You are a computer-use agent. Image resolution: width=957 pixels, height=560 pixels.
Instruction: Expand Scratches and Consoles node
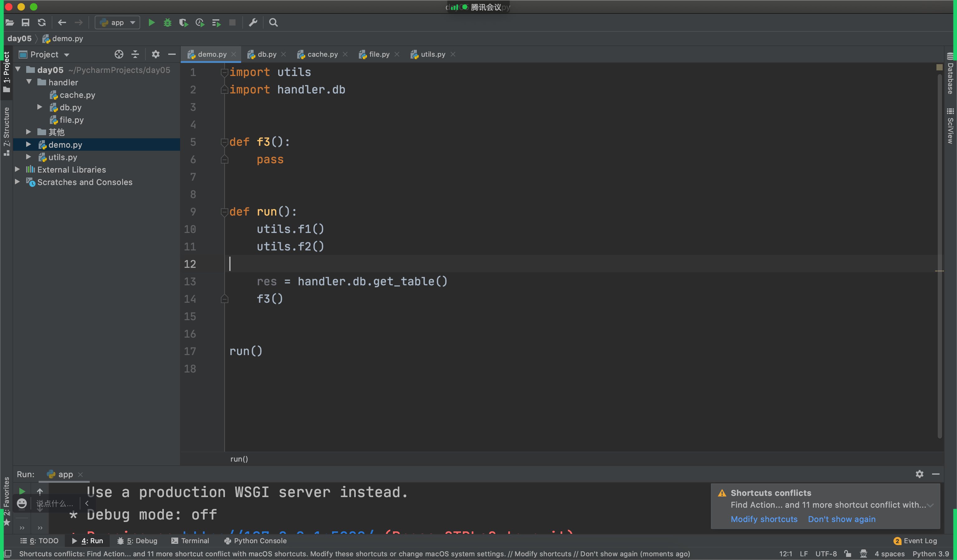coord(17,182)
